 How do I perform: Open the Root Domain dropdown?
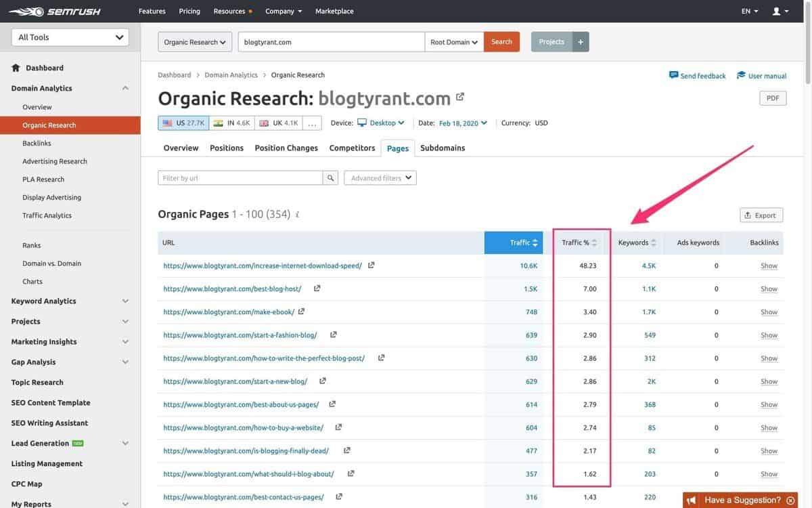pos(454,42)
